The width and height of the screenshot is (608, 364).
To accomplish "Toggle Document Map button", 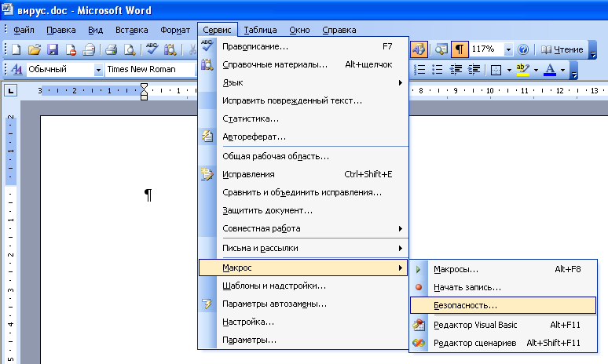I will click(441, 49).
